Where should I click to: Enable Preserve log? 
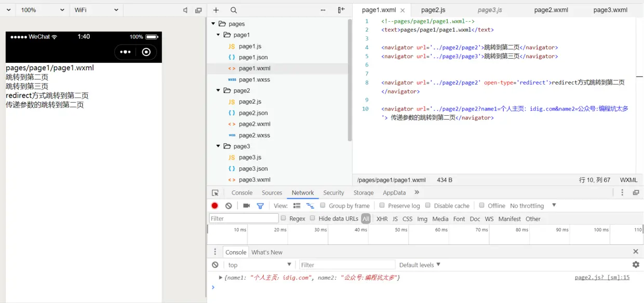[382, 205]
